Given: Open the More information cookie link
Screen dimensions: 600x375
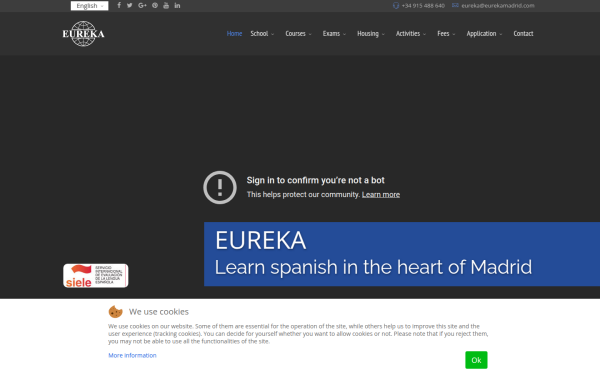Looking at the screenshot, I should click(x=132, y=355).
